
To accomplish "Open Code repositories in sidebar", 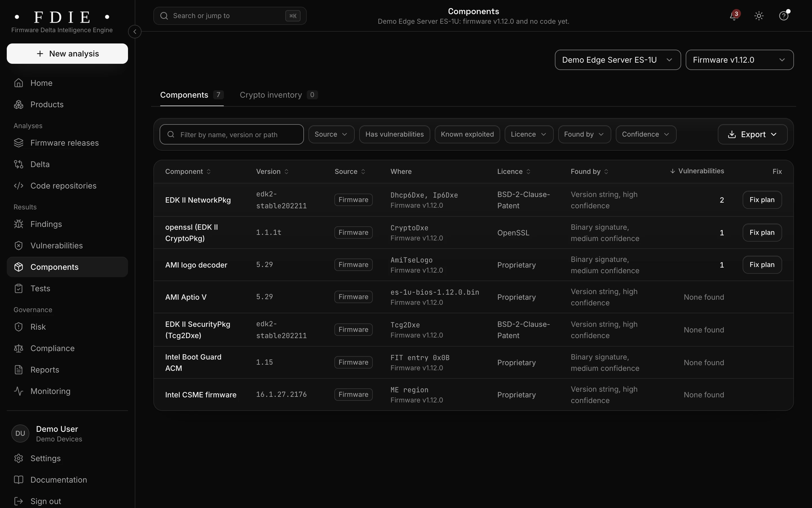I will point(67,186).
